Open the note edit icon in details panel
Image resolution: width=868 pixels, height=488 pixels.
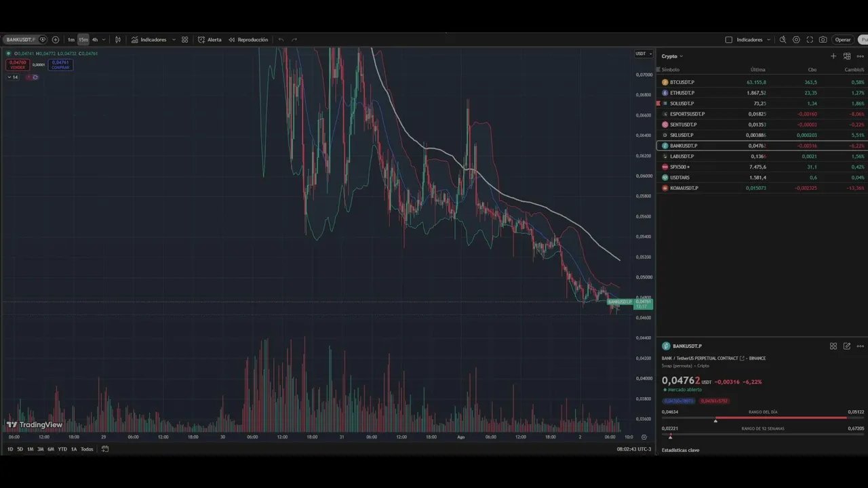point(847,346)
